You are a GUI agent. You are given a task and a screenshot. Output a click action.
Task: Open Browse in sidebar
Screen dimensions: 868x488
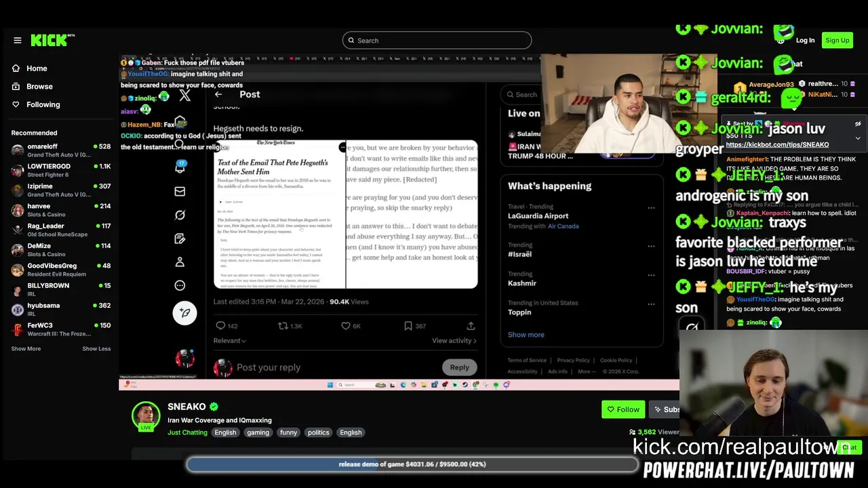[39, 87]
